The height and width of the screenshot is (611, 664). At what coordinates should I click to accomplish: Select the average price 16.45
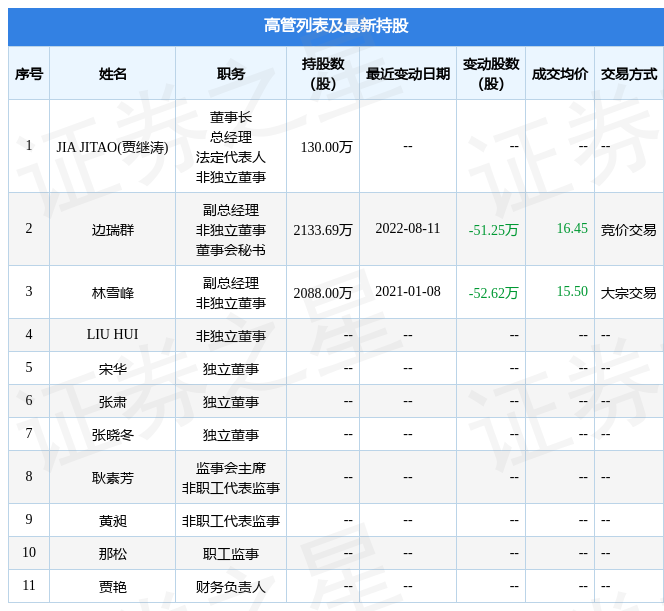tap(572, 229)
